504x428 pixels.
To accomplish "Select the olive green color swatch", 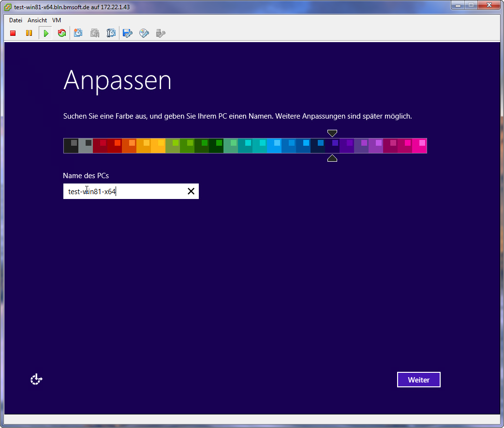I will (x=173, y=146).
